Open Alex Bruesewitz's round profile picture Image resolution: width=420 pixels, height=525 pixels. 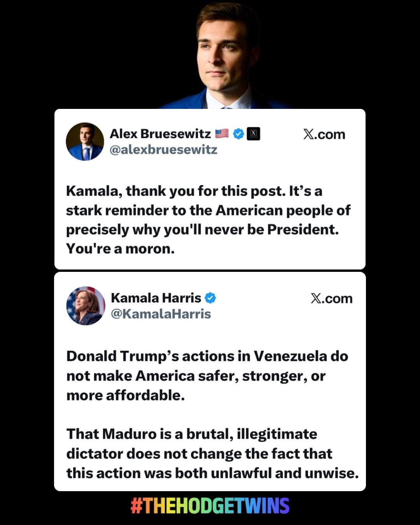tap(85, 142)
